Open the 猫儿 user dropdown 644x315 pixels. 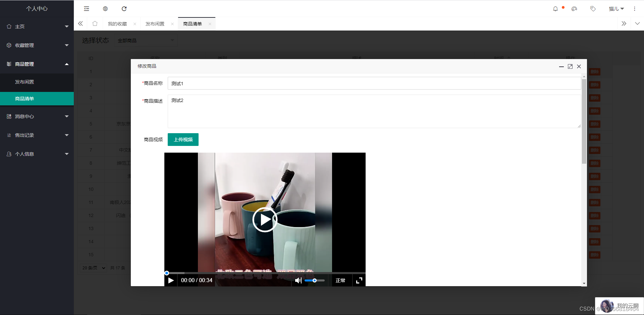tap(616, 9)
